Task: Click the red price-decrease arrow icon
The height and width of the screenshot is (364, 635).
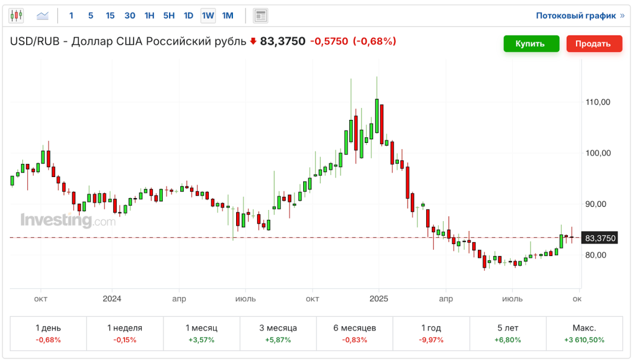Action: pos(254,41)
